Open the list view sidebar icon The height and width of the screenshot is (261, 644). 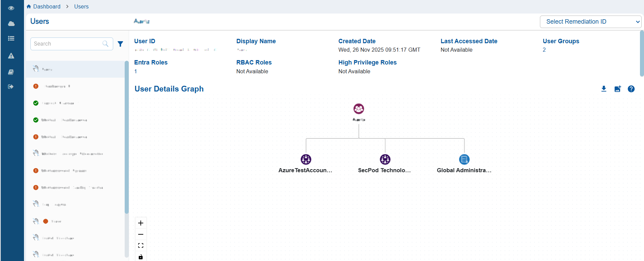tap(11, 38)
